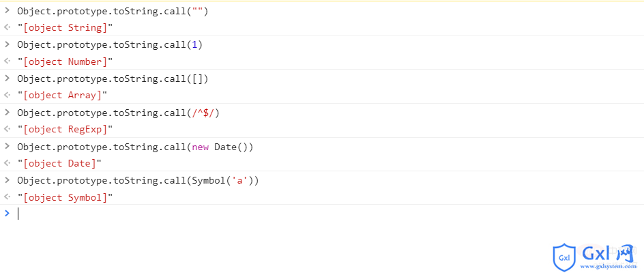Click the output arrow beside "[object Array]"
Viewport: 644px width, 273px height.
(7, 96)
